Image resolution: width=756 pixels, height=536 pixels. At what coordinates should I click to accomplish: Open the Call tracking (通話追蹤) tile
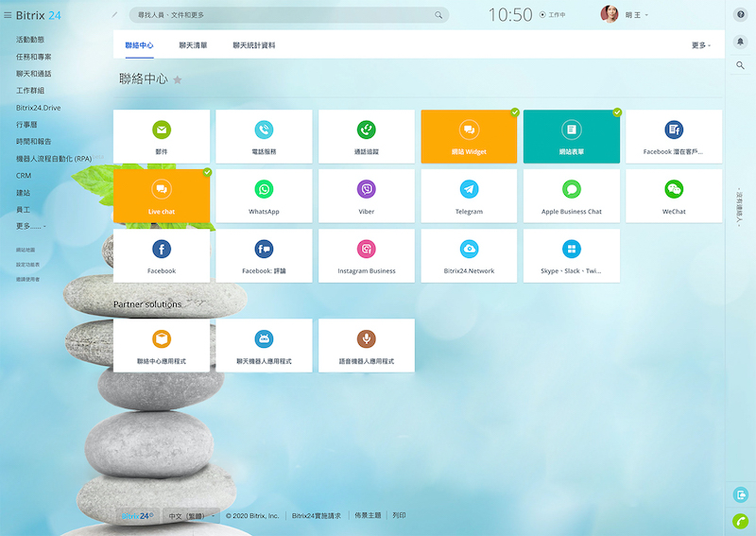coord(367,136)
